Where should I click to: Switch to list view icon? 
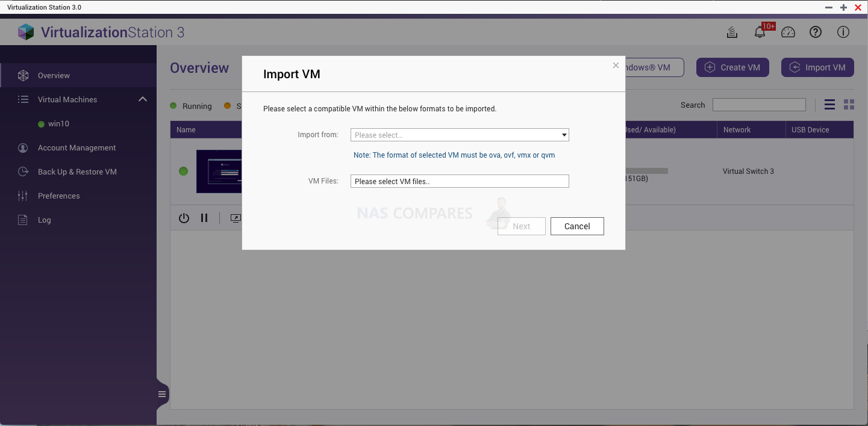tap(829, 105)
